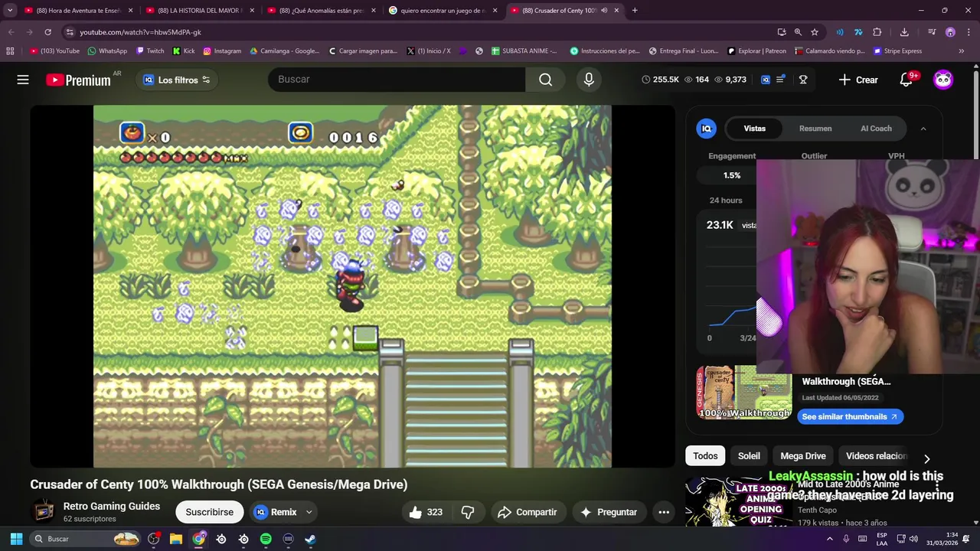Viewport: 980px width, 551px height.
Task: Start voice search with the microphone icon
Action: pyautogui.click(x=589, y=80)
